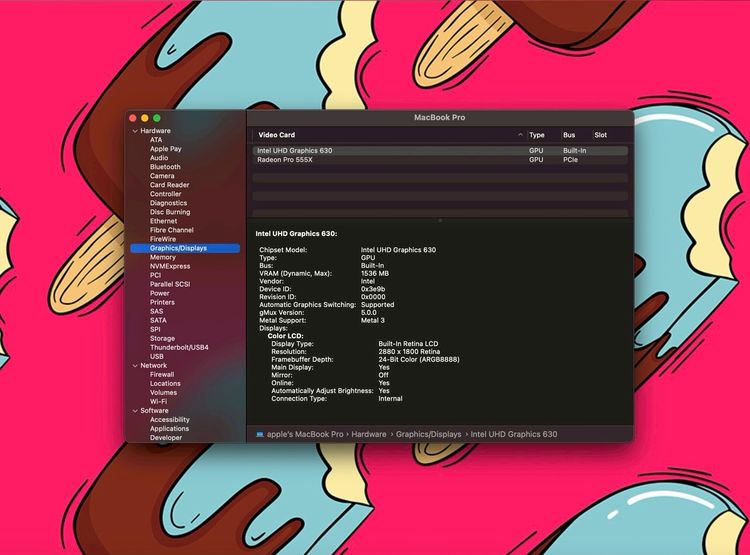
Task: Click the Video Card sort arrow indicator
Action: pos(520,135)
